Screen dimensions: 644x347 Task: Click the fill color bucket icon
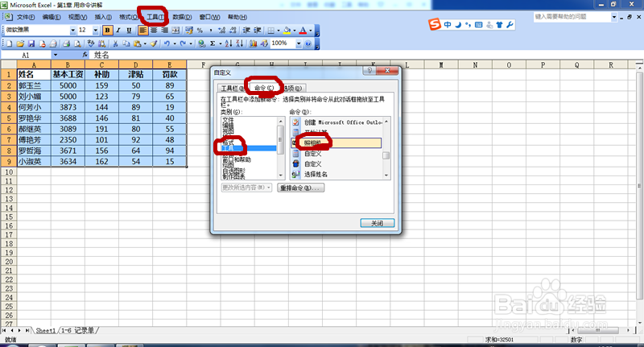click(287, 30)
